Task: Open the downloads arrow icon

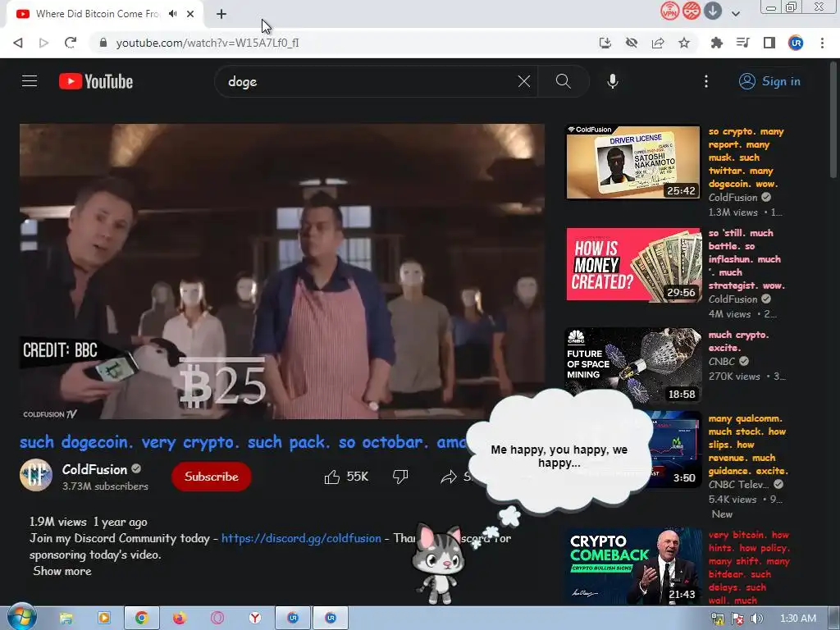Action: click(713, 11)
